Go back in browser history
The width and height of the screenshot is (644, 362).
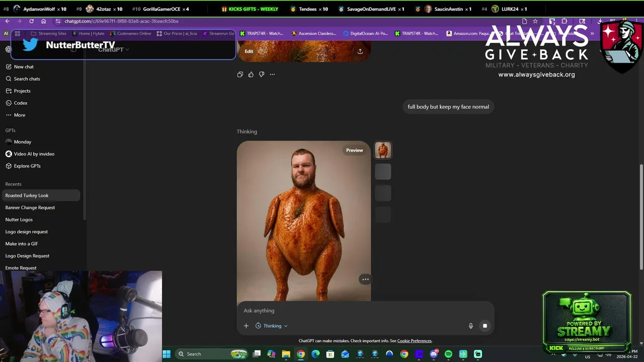coord(7,21)
